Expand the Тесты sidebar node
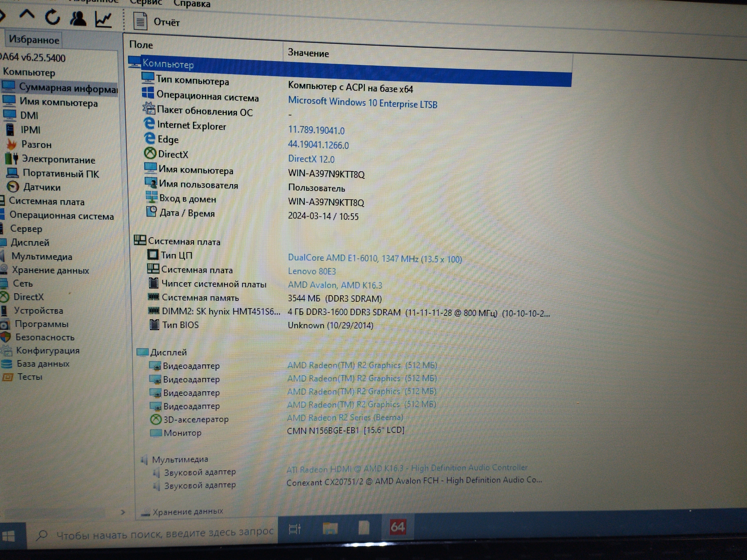 pyautogui.click(x=23, y=377)
